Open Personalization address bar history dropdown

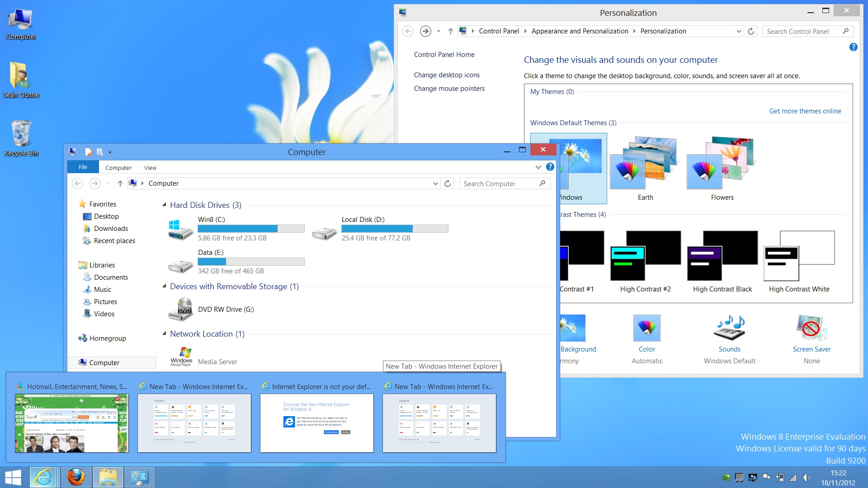739,31
